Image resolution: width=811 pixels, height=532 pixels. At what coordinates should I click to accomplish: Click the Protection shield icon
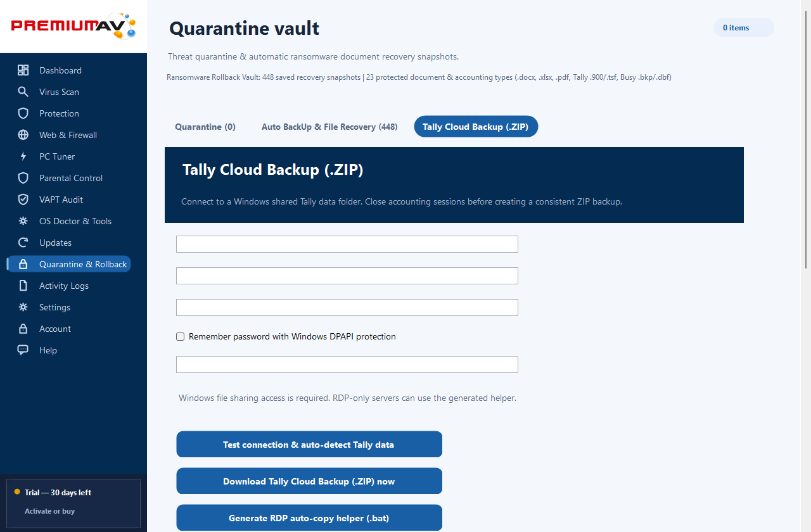[x=23, y=113]
